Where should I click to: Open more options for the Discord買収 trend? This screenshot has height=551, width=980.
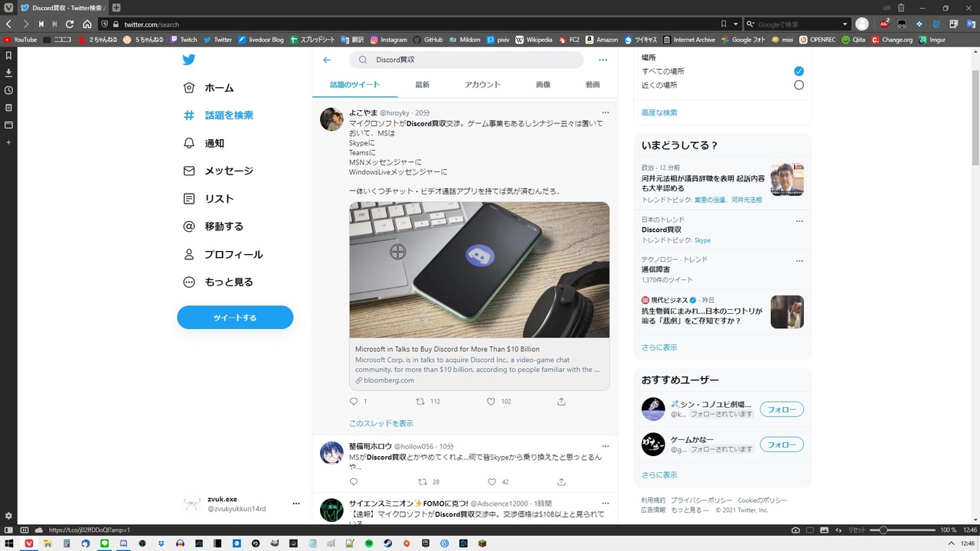coord(799,220)
